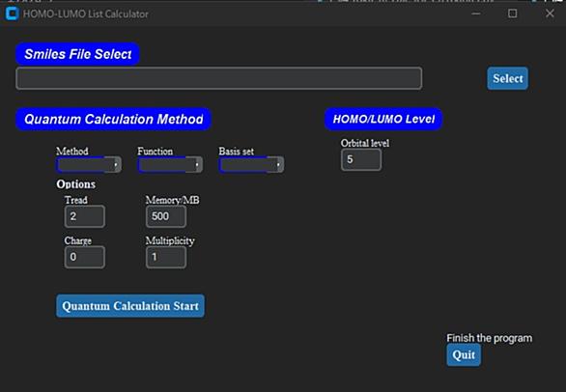Click the Select file button
This screenshot has height=392, width=566.
point(507,78)
